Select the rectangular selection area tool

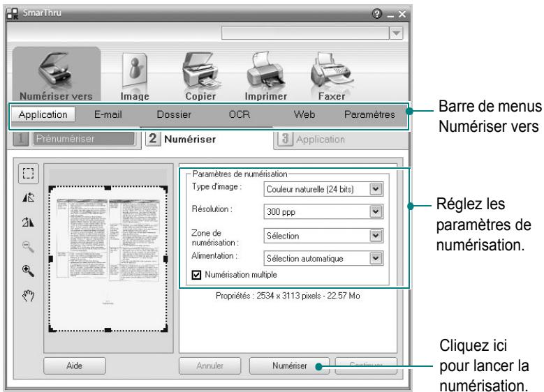[x=28, y=173]
